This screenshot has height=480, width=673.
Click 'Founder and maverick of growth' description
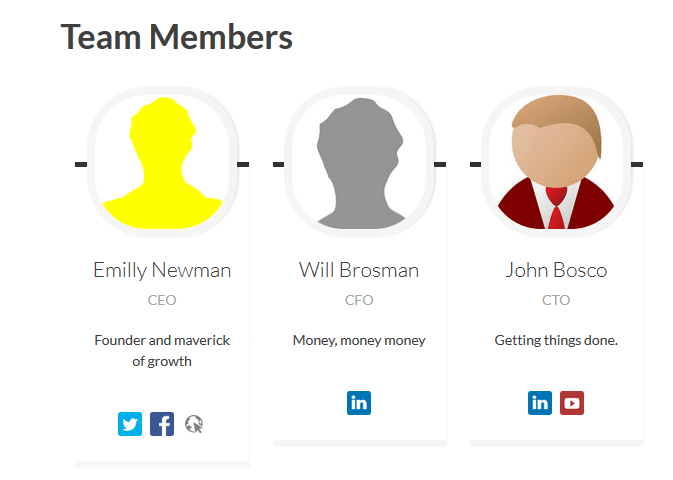(x=162, y=350)
